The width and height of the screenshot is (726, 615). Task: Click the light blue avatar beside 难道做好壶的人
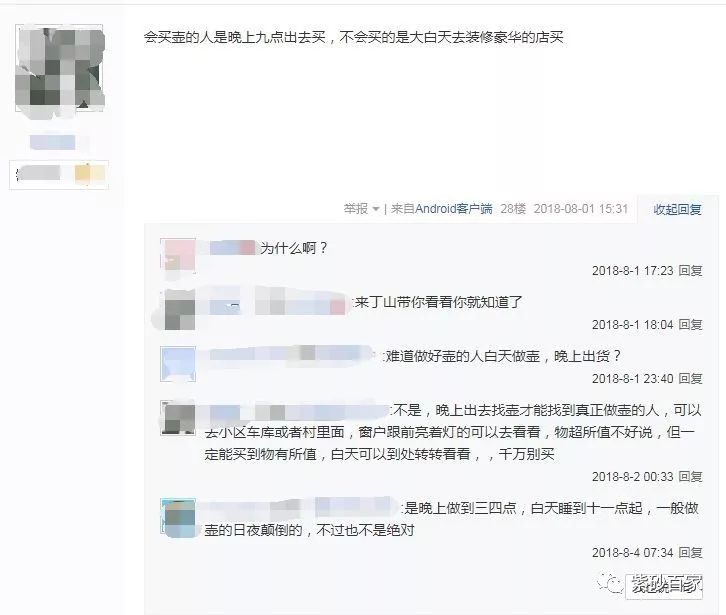click(x=178, y=364)
